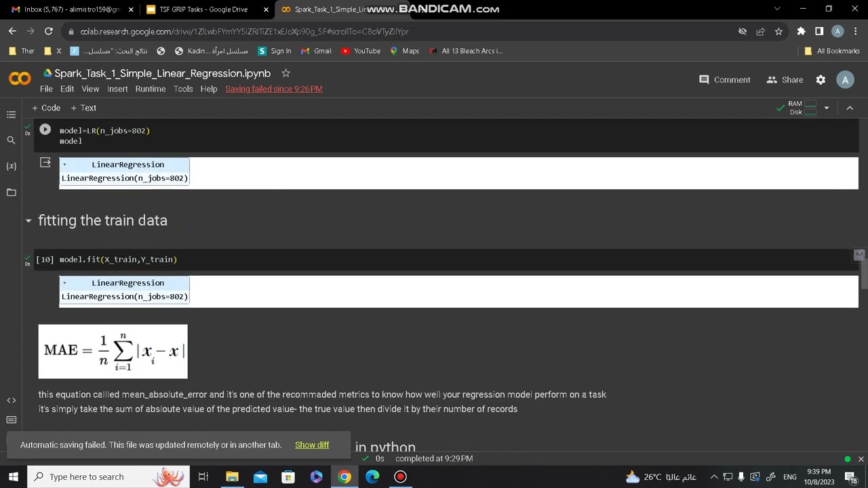This screenshot has height=488, width=868.
Task: Open the Chrome tab search dropdown
Action: pyautogui.click(x=777, y=9)
